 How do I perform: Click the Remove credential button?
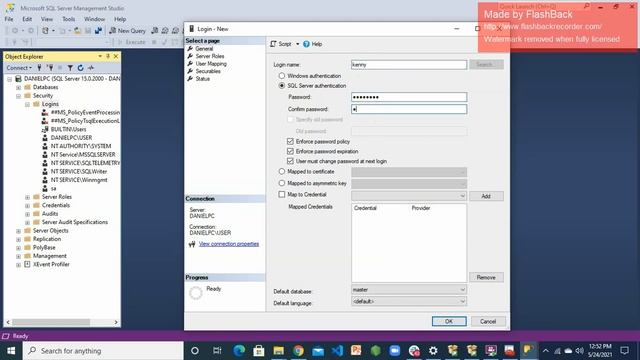486,278
